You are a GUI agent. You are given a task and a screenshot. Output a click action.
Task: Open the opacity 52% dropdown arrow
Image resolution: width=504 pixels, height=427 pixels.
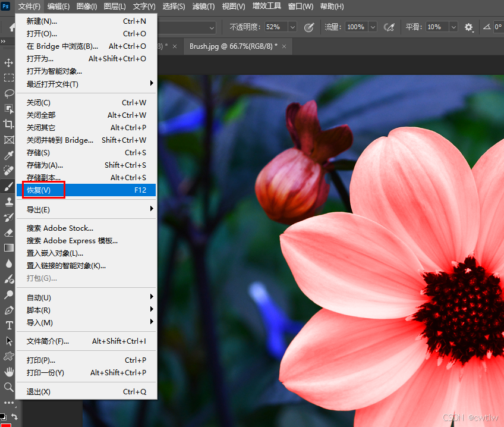pos(292,27)
